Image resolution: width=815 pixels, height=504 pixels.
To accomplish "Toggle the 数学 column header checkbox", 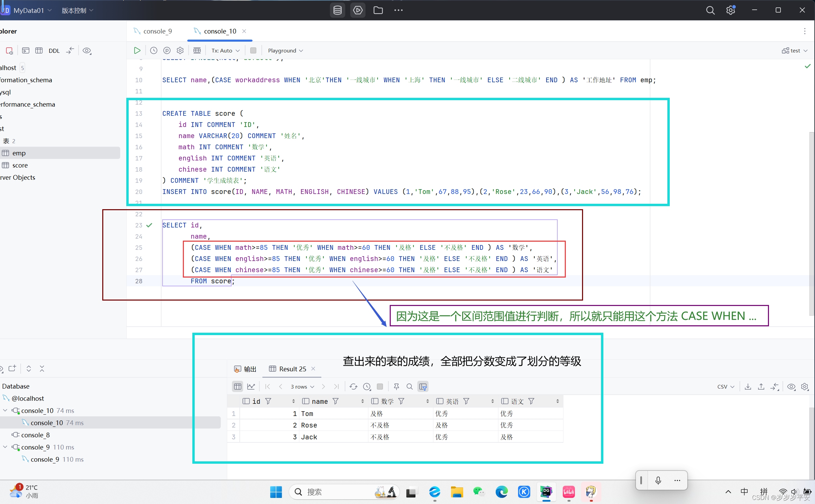I will point(374,401).
